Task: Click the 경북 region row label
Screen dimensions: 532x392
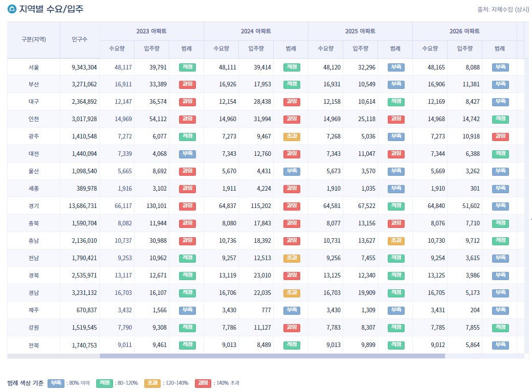Action: tap(34, 275)
